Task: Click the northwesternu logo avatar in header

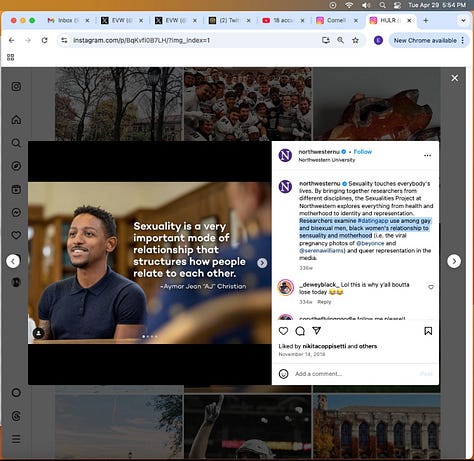Action: pyautogui.click(x=285, y=156)
